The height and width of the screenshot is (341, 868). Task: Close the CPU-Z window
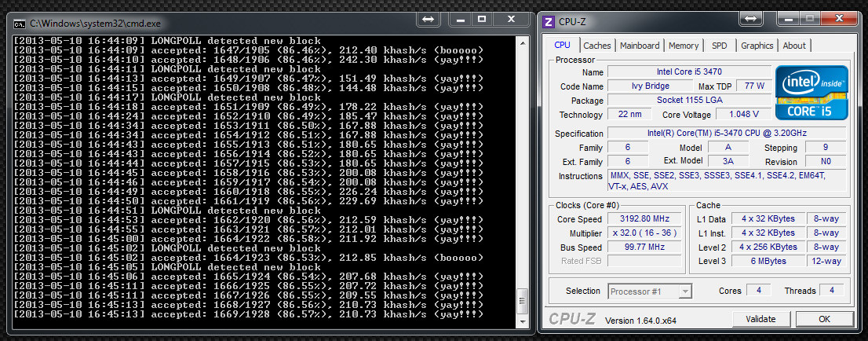(x=839, y=18)
